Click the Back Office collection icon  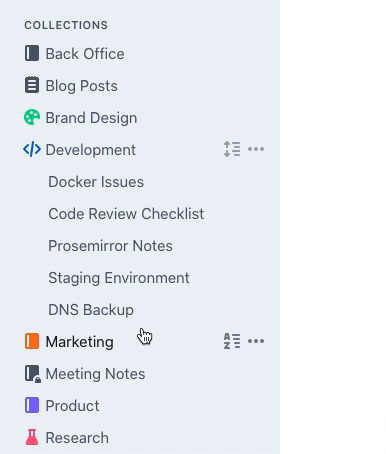pos(32,53)
